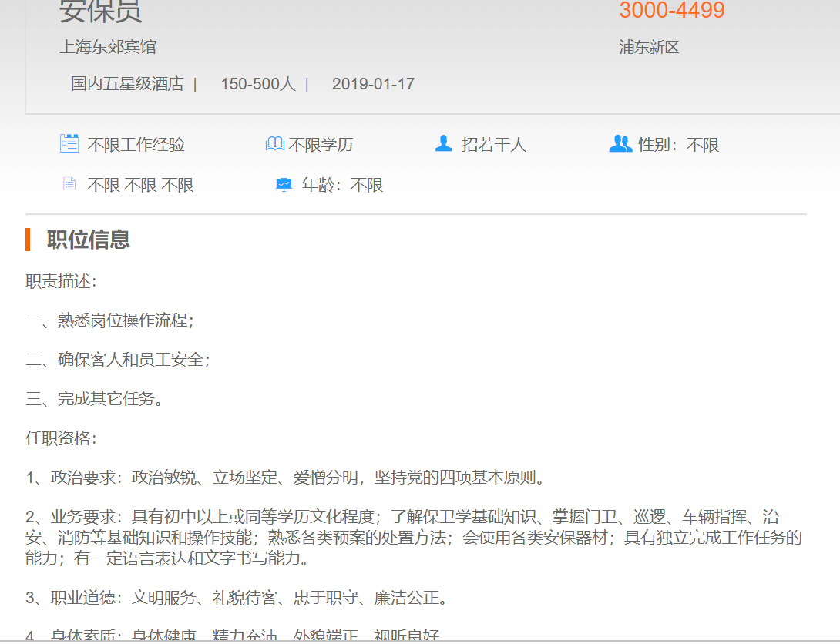840x644 pixels.
Task: Click the 浦东新区 location text
Action: [649, 48]
